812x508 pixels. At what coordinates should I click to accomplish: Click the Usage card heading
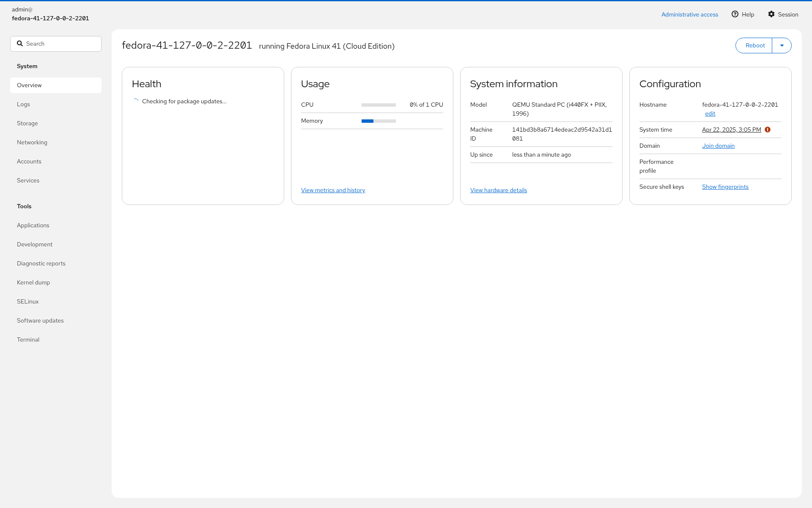point(315,84)
